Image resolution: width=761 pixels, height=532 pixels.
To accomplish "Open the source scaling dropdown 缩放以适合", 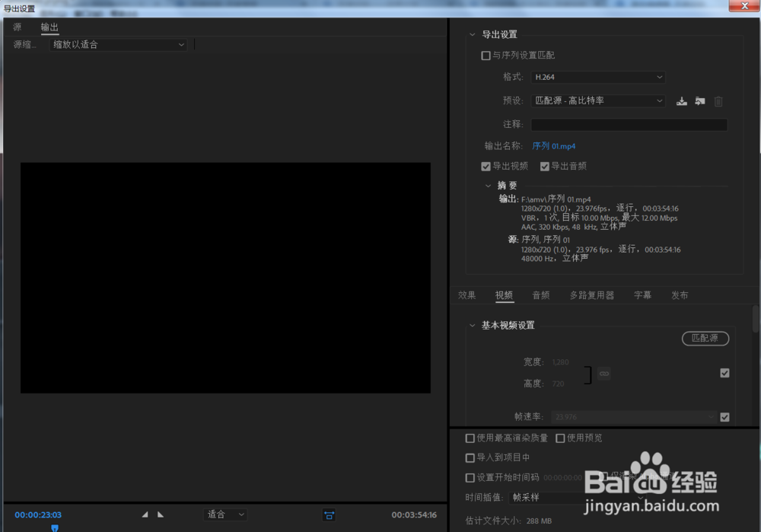I will (x=118, y=45).
